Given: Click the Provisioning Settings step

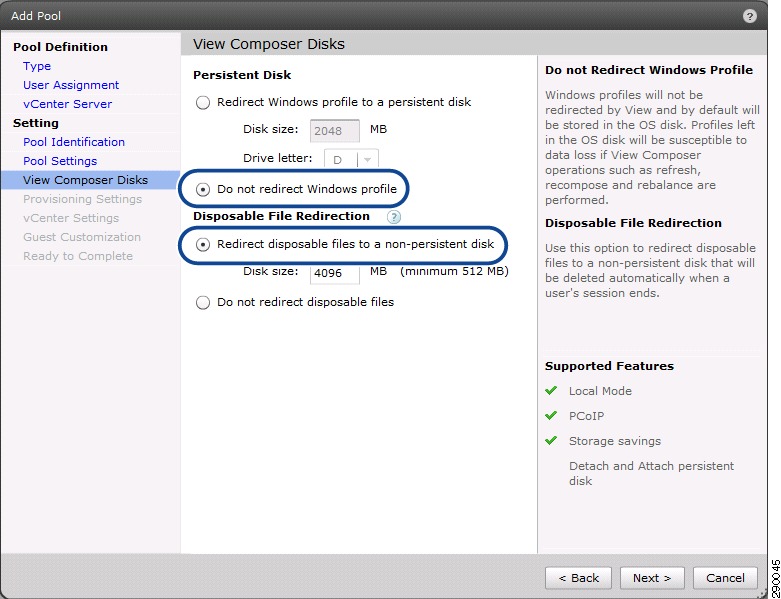Looking at the screenshot, I should tap(82, 199).
